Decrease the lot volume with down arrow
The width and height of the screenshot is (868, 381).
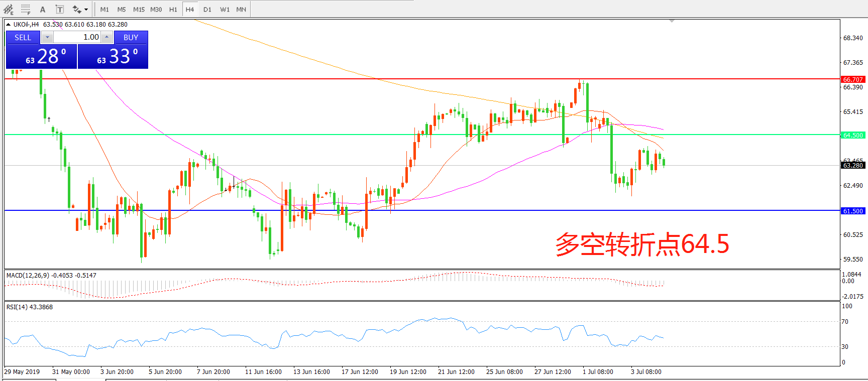(x=47, y=37)
